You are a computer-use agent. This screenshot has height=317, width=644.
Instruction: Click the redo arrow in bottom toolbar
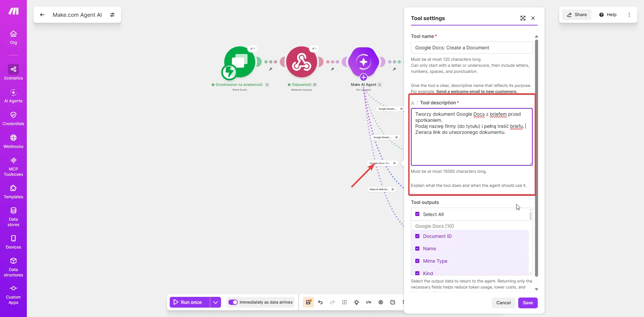(x=332, y=302)
